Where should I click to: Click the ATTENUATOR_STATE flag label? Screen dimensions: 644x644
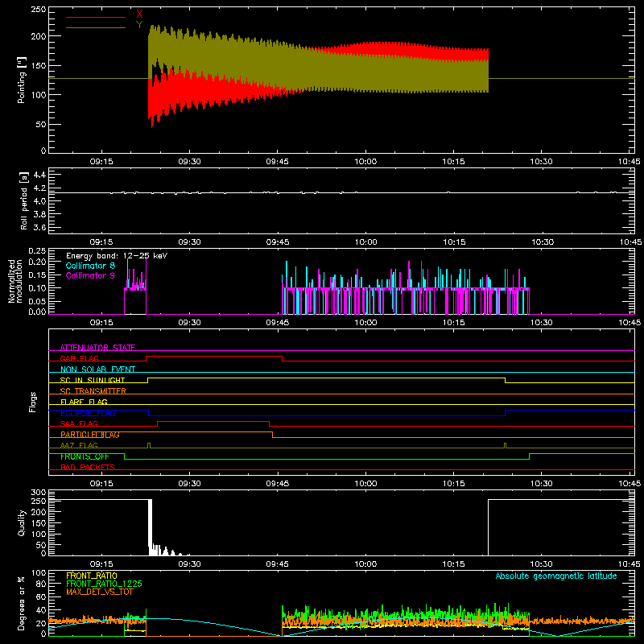[97, 348]
